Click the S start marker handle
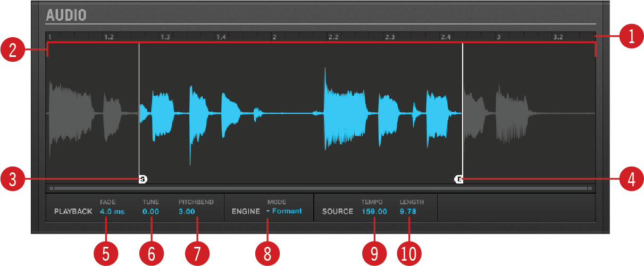 coord(142,180)
